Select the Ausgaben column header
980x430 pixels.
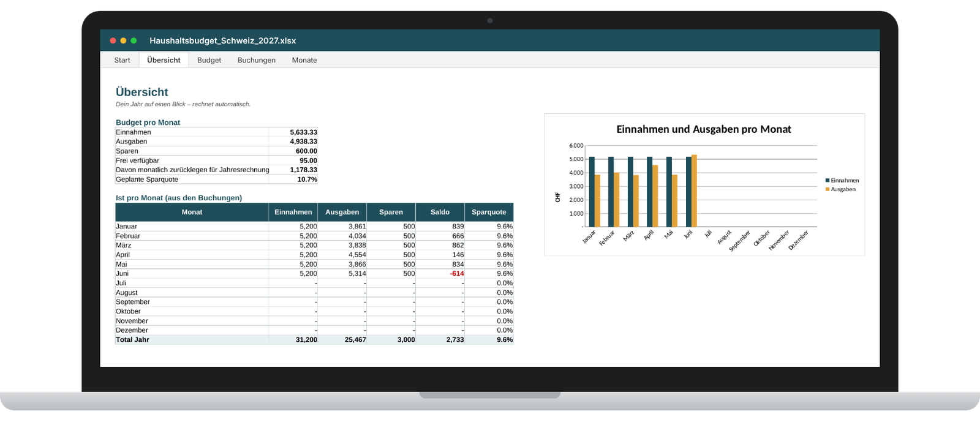tap(342, 212)
